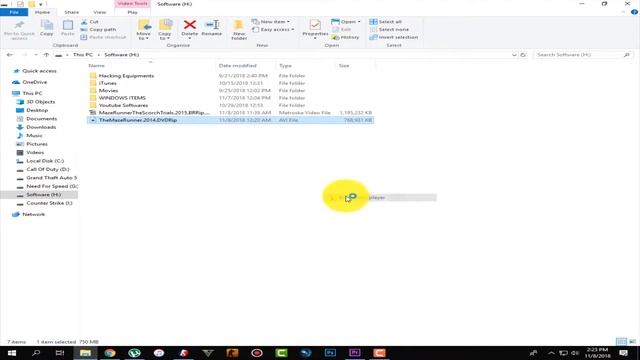
Task: Click the taskbar Search icon
Action: pyautogui.click(x=36, y=353)
